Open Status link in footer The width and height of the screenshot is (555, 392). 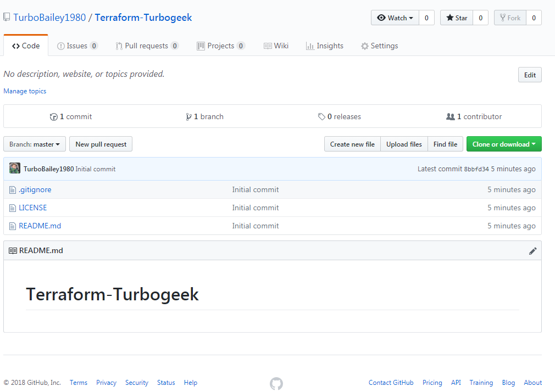pos(166,383)
